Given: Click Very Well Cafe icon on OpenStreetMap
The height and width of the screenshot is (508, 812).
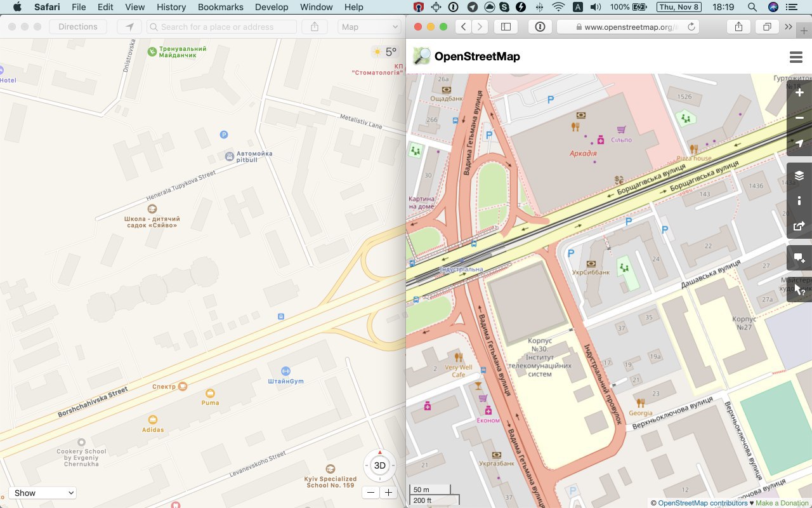Looking at the screenshot, I should pyautogui.click(x=459, y=358).
